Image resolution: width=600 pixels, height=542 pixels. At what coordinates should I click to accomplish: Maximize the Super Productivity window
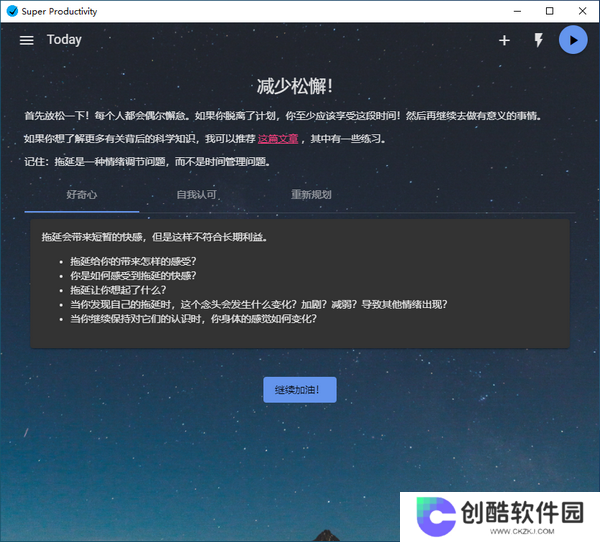point(549,11)
